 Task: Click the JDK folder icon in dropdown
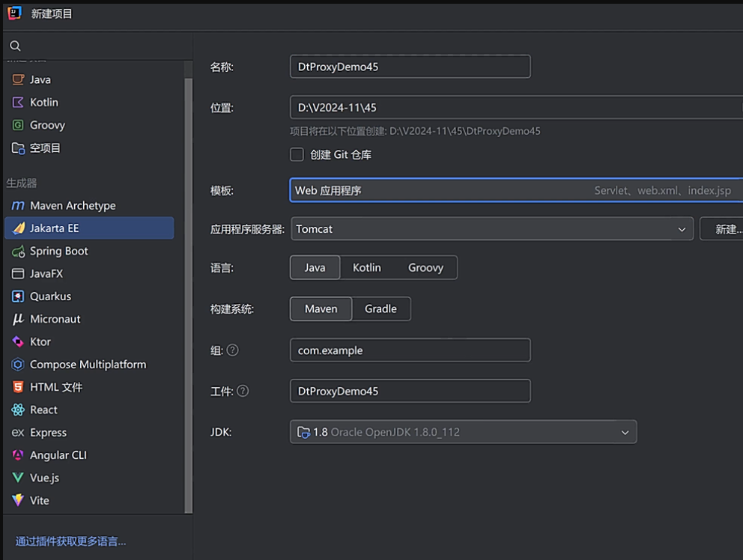(x=303, y=432)
